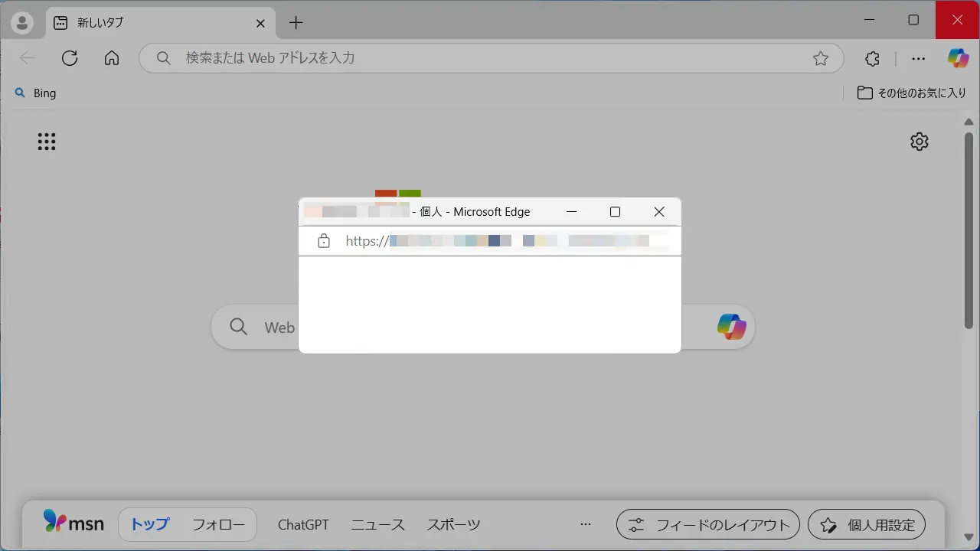Go to home page icon
This screenshot has width=980, height=551.
pyautogui.click(x=112, y=58)
